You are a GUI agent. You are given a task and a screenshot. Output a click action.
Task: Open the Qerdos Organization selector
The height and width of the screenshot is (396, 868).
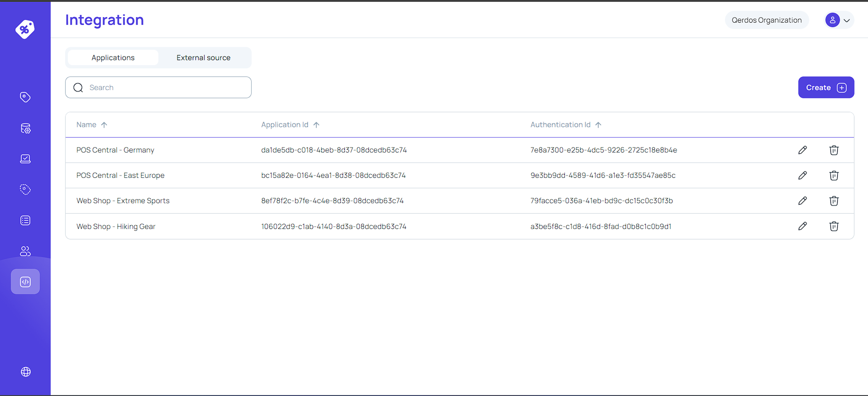[x=767, y=20]
